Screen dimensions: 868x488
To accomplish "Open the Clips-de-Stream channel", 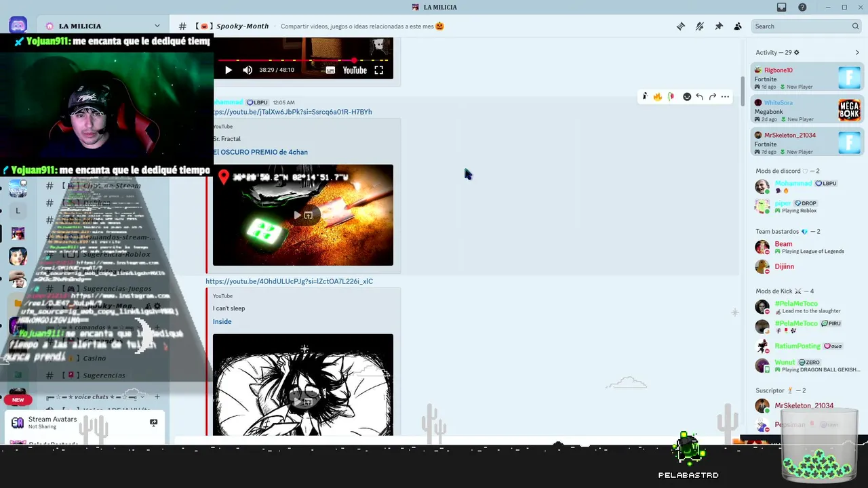I will coord(102,186).
